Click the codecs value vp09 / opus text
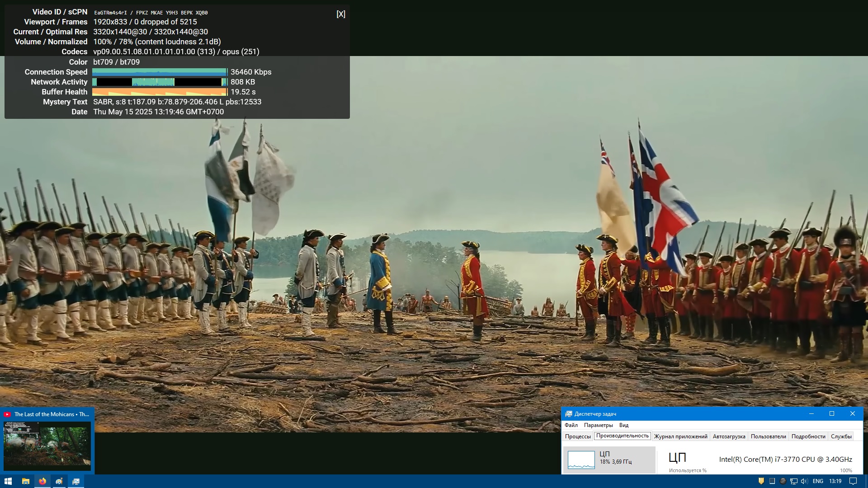868x488 pixels. point(176,52)
